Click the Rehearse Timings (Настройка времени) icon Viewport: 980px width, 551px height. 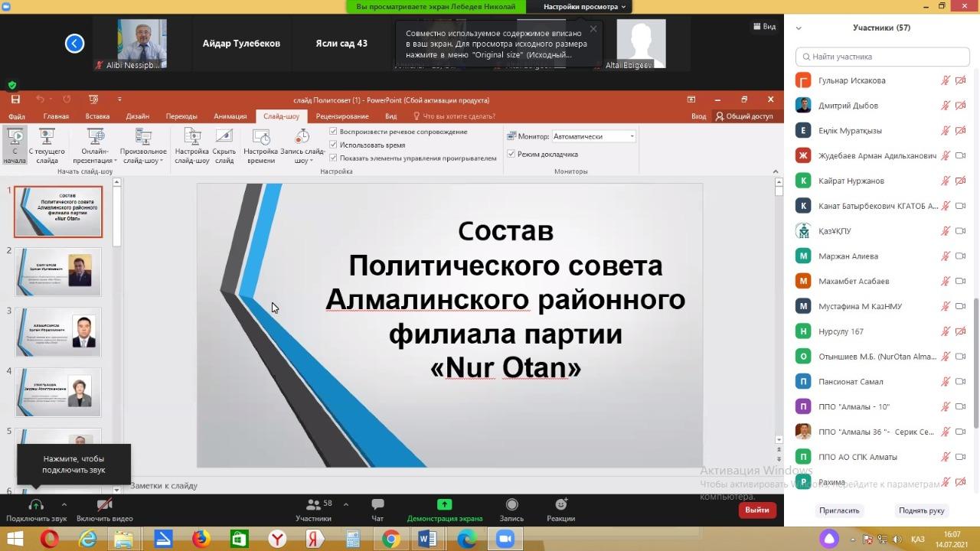(261, 137)
